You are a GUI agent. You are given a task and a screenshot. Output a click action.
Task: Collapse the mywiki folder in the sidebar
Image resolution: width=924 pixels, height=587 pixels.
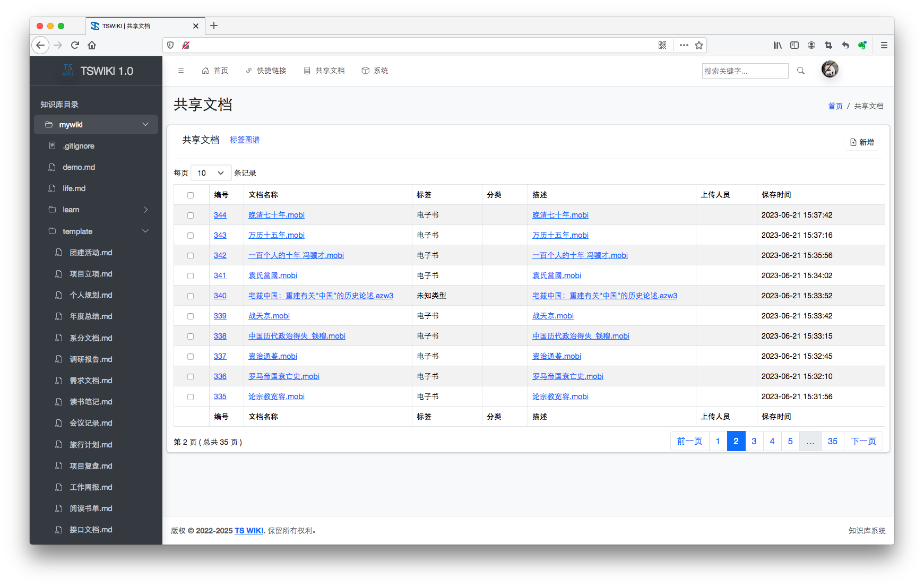(x=145, y=124)
